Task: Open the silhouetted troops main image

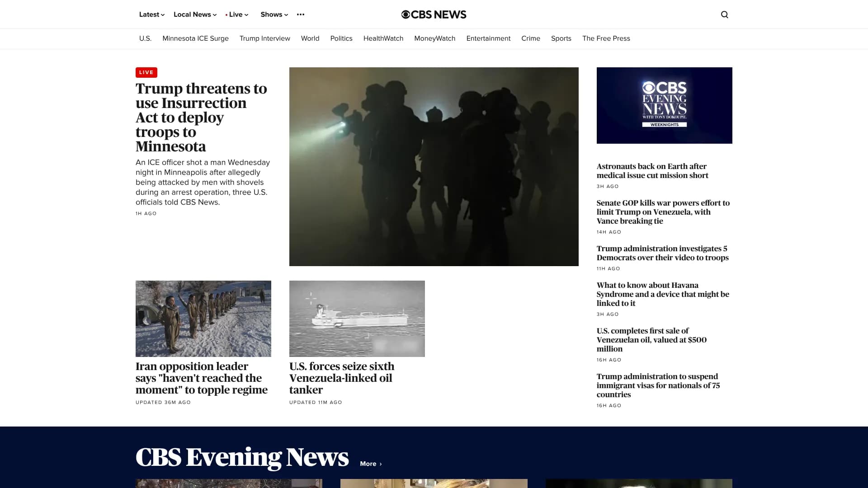Action: coord(434,166)
